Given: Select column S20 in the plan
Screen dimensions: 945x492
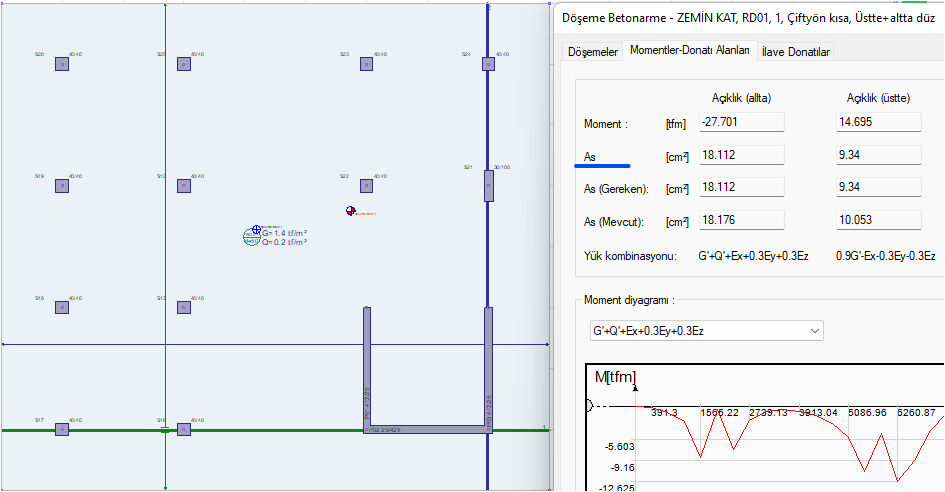Looking at the screenshot, I should [x=61, y=64].
